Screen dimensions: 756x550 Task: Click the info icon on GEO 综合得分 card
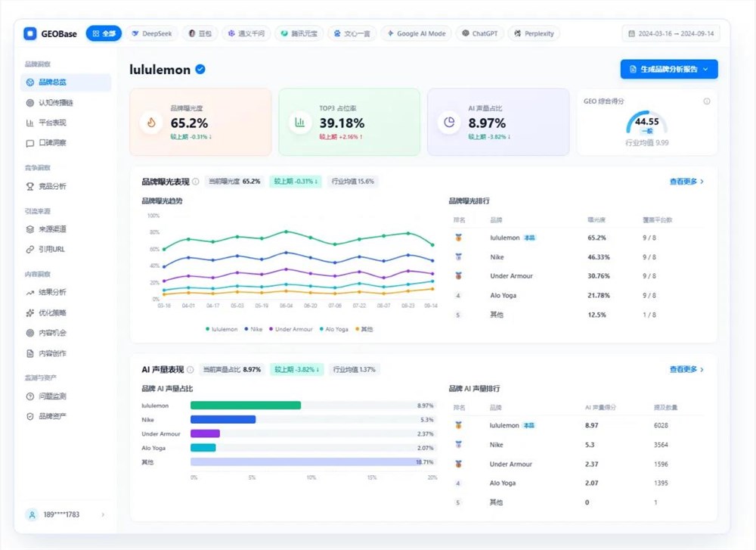pos(707,101)
